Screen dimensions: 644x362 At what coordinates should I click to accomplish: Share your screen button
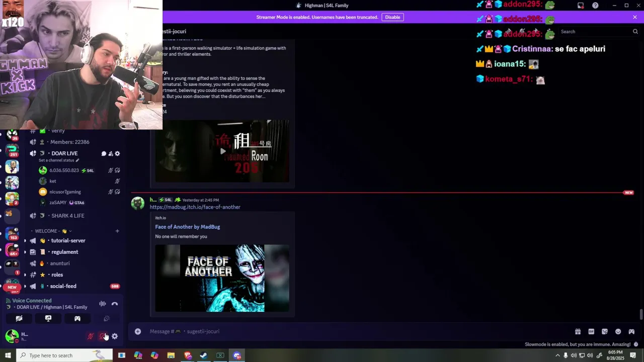[48, 318]
